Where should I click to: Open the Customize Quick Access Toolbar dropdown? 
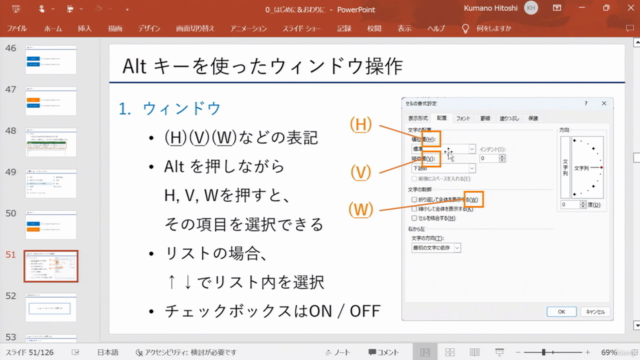127,9
